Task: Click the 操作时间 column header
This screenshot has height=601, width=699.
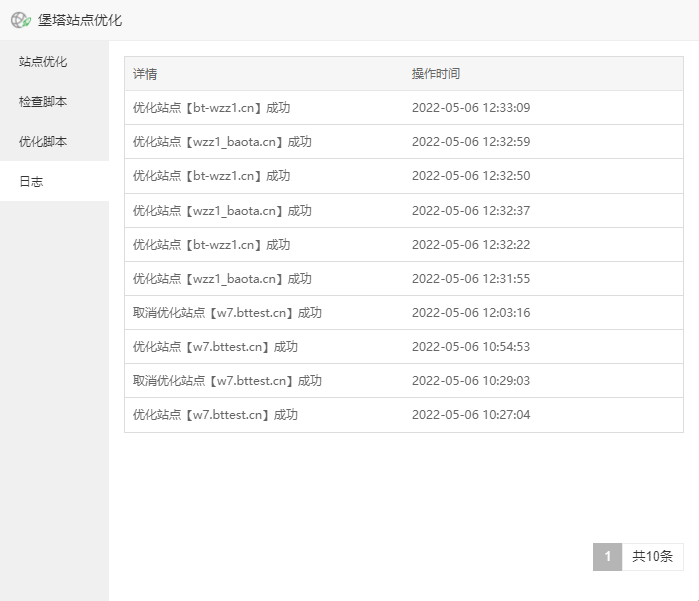Action: (x=436, y=74)
